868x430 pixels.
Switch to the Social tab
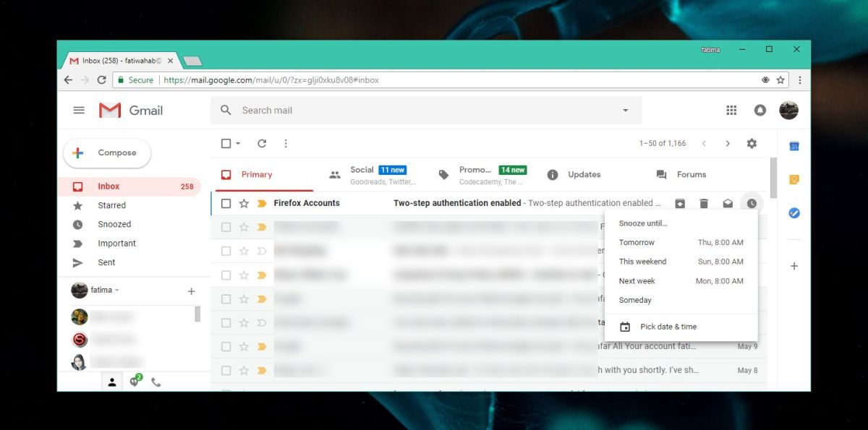pyautogui.click(x=374, y=175)
